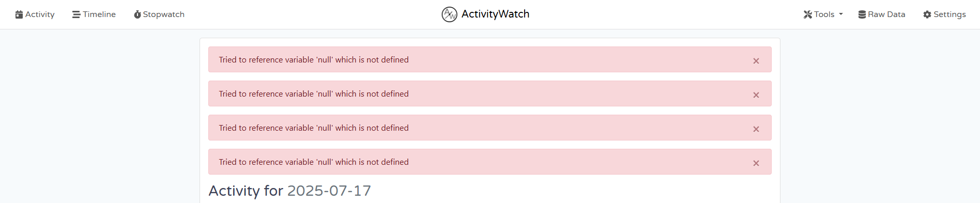Open the Settings page link
The height and width of the screenshot is (203, 980).
tap(950, 14)
